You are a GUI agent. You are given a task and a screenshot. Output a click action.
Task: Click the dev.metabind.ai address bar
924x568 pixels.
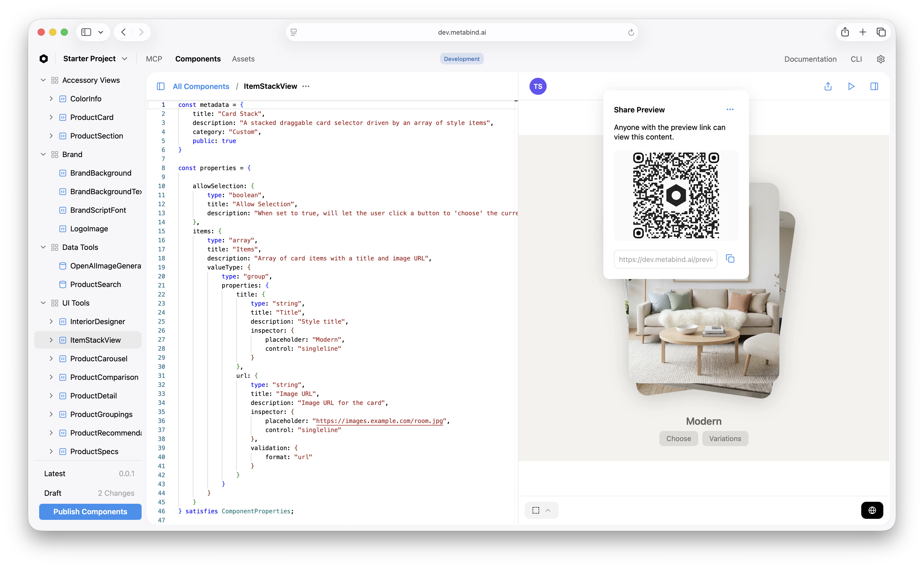(462, 32)
